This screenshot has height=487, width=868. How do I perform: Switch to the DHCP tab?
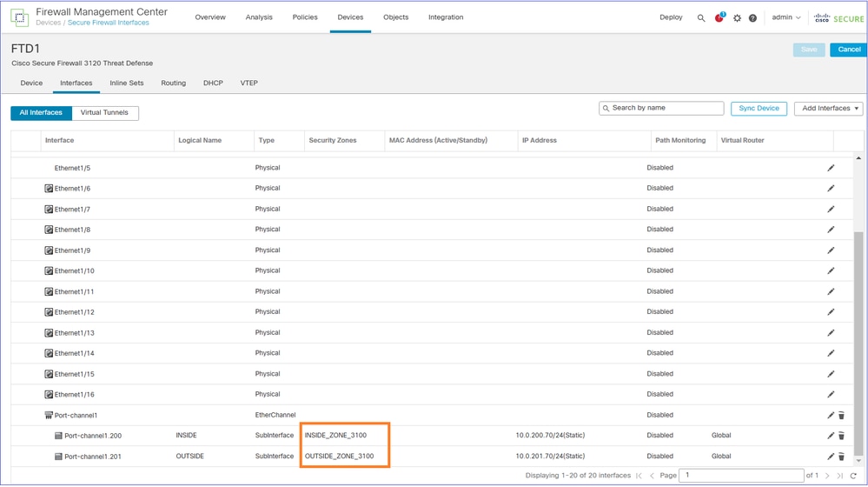pos(213,83)
